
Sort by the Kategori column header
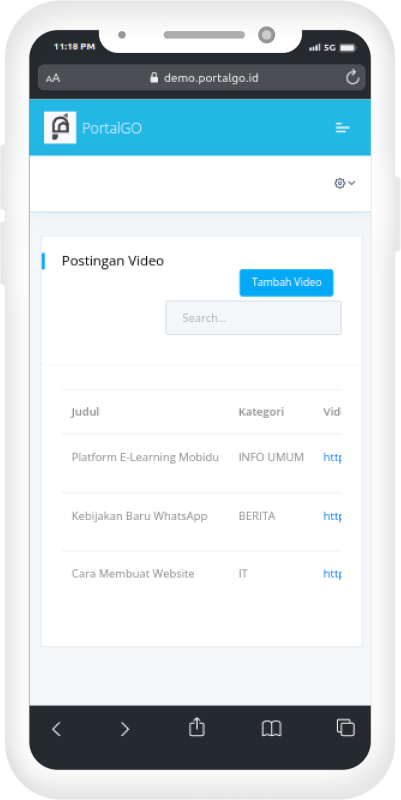[261, 412]
